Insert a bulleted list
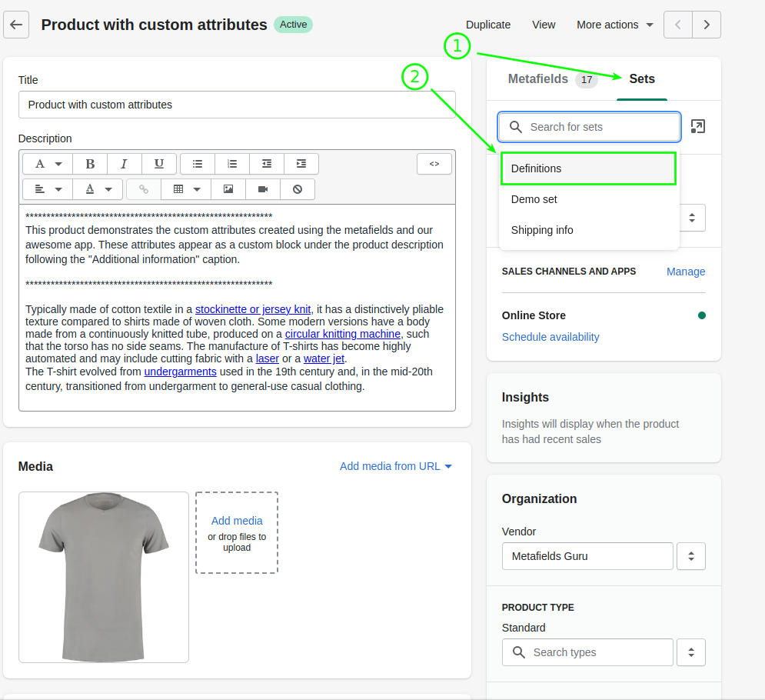765x700 pixels. pos(198,163)
